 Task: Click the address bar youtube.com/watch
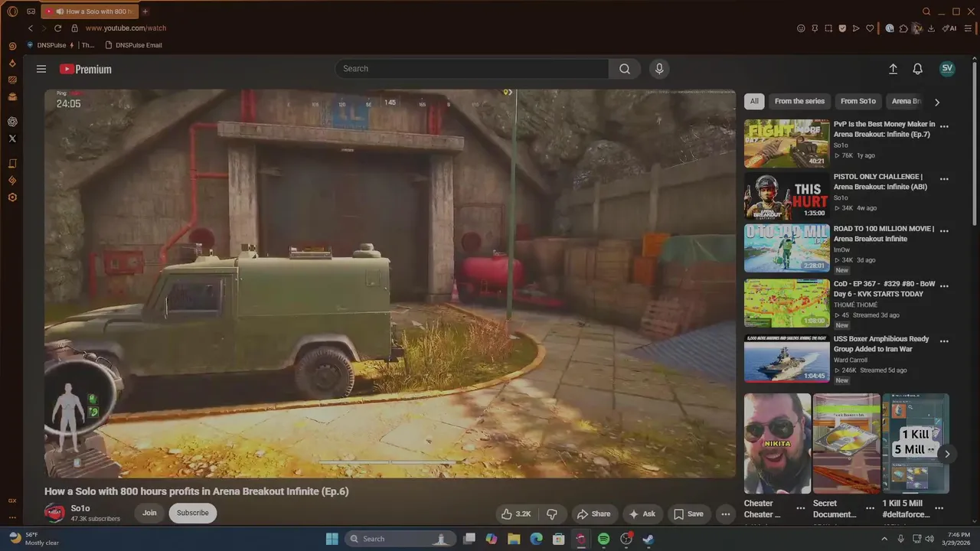pos(126,28)
